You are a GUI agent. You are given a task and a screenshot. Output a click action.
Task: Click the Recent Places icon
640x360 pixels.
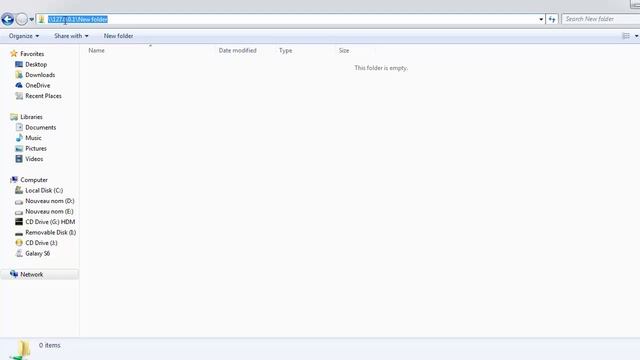click(19, 96)
